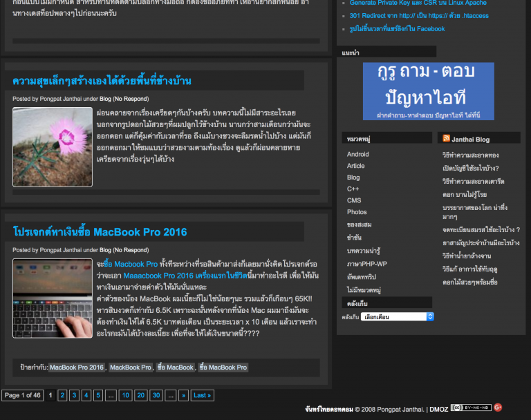This screenshot has width=531, height=420.
Task: Select the ภาษาPHP-WP category
Action: pos(366,264)
